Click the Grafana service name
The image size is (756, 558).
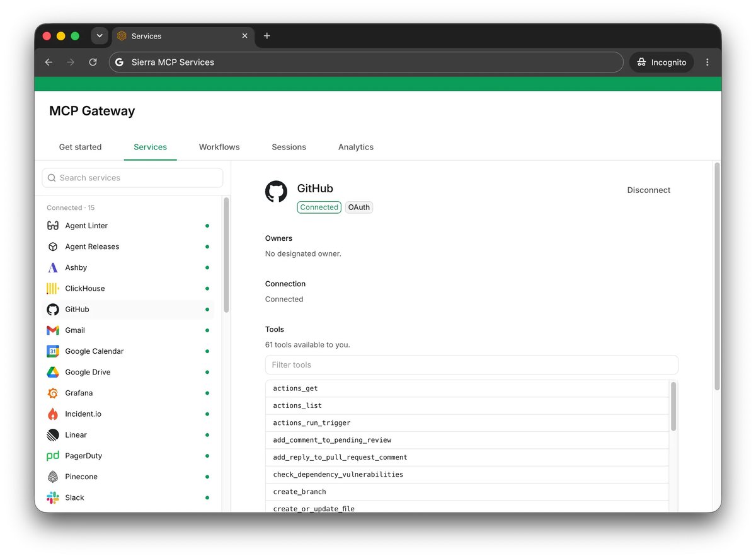79,393
